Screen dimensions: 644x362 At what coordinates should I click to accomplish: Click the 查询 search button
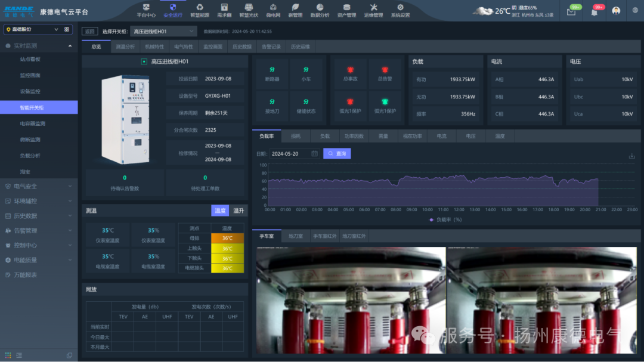pos(337,154)
